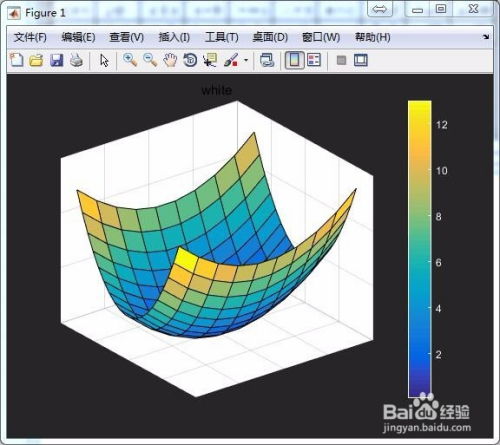Select the Brush data tool
500x445 pixels.
click(231, 60)
